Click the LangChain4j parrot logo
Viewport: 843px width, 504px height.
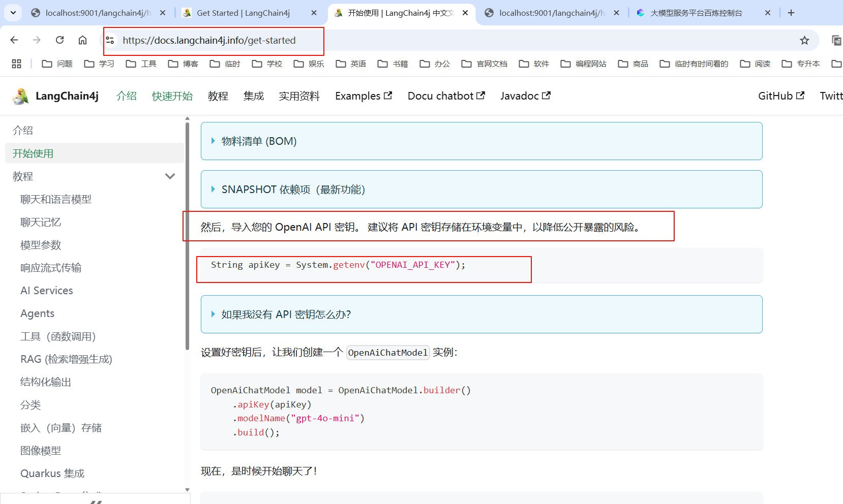coord(21,96)
